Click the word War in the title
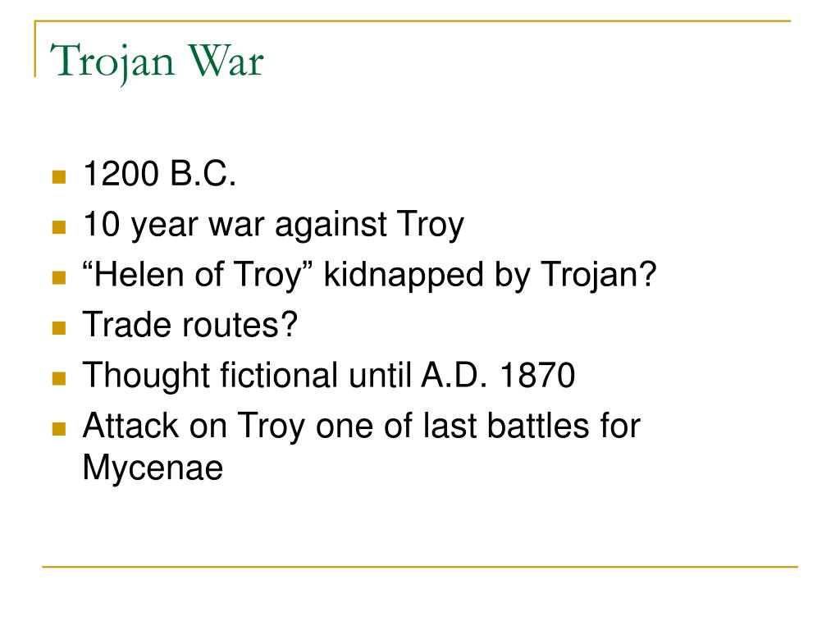The image size is (840, 630). pyautogui.click(x=226, y=61)
